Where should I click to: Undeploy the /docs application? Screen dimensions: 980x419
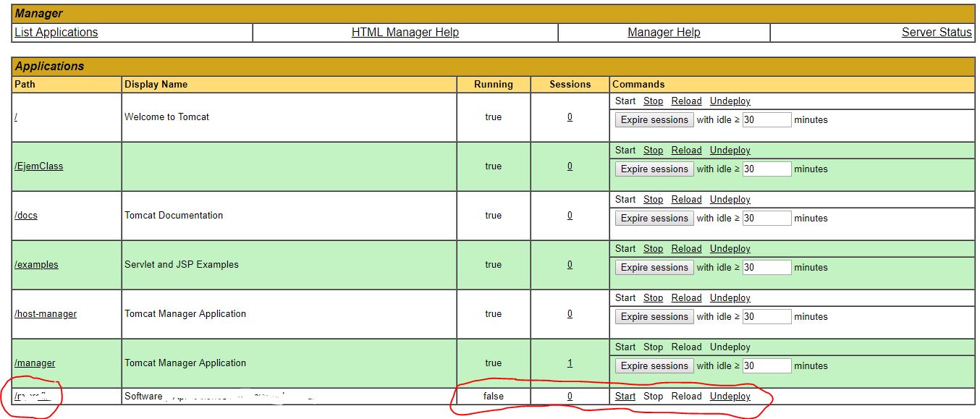[x=730, y=200]
